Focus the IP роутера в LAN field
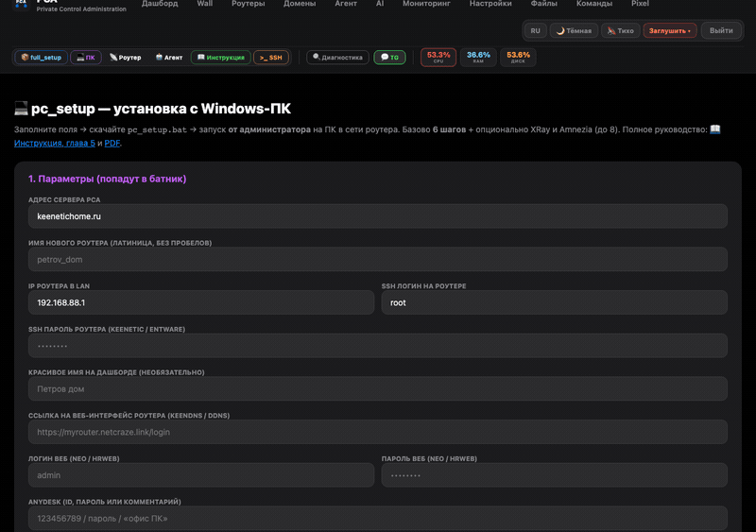This screenshot has height=532, width=756. tap(201, 302)
